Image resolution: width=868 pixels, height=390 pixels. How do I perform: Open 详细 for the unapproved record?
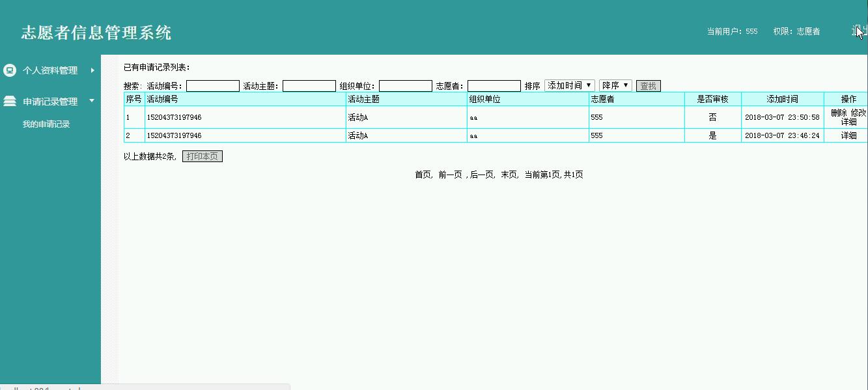pyautogui.click(x=848, y=122)
